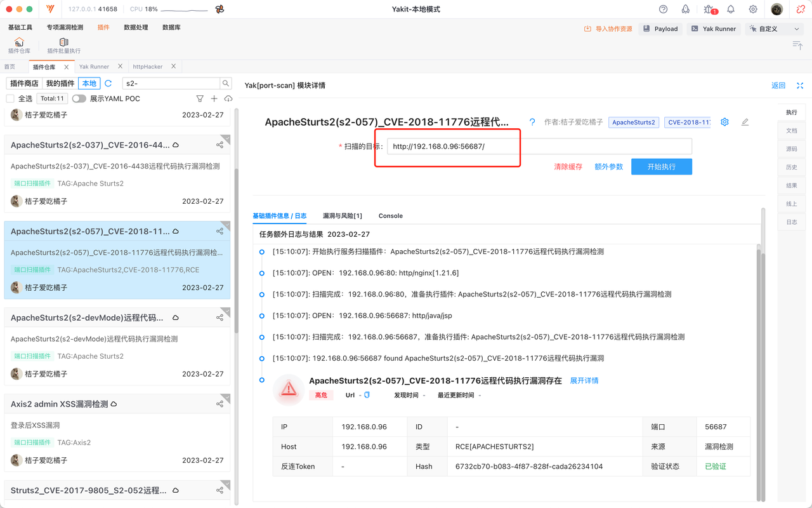Click the fan icon next to the CPU graph
The width and height of the screenshot is (812, 508).
(x=219, y=10)
